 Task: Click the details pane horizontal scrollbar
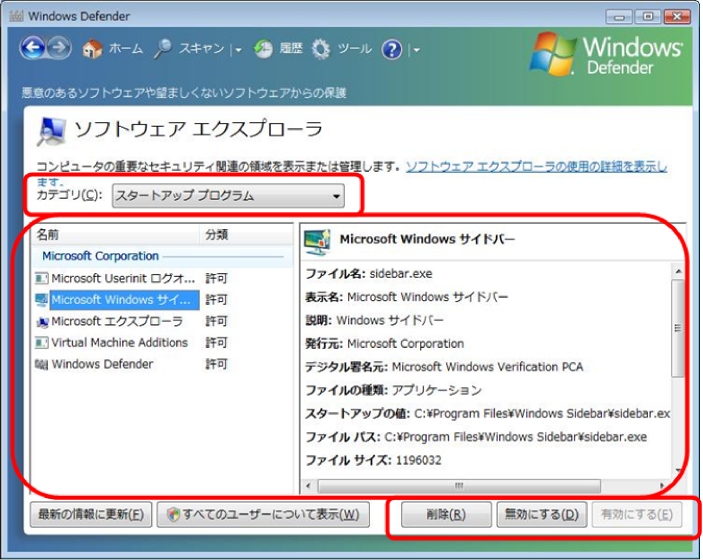click(490, 486)
